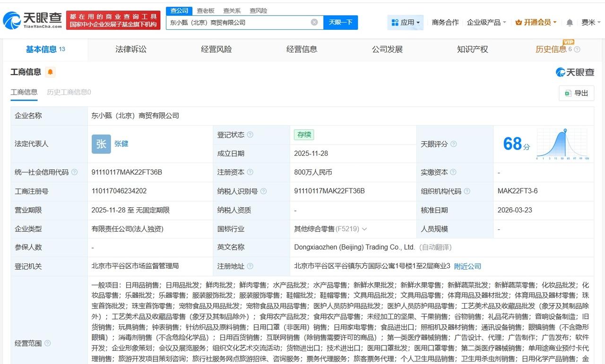Select the 工商信息 sub-tab
The width and height of the screenshot is (605, 364).
[x=24, y=92]
